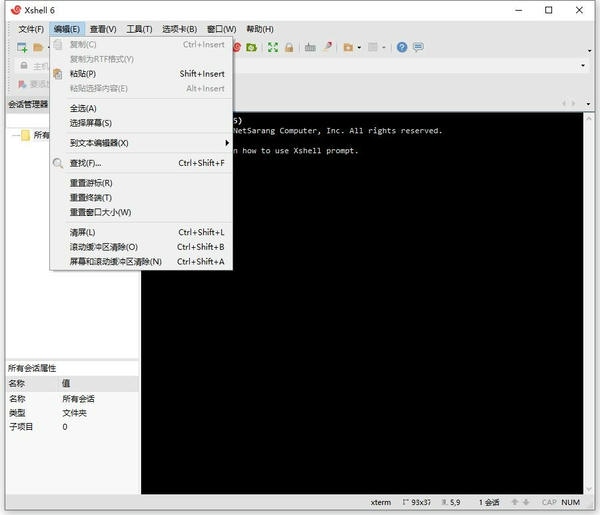This screenshot has width=600, height=515.
Task: Open the 帮助(H) menu
Action: (260, 29)
